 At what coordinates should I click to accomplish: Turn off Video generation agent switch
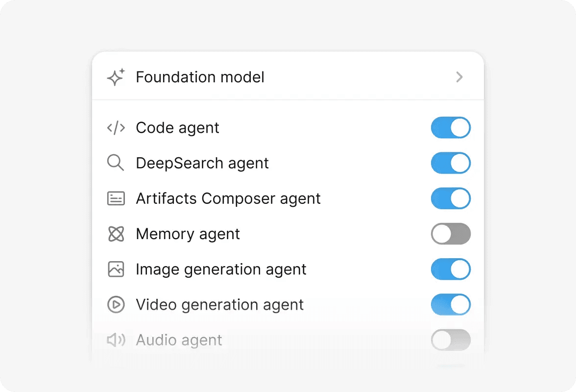point(451,304)
